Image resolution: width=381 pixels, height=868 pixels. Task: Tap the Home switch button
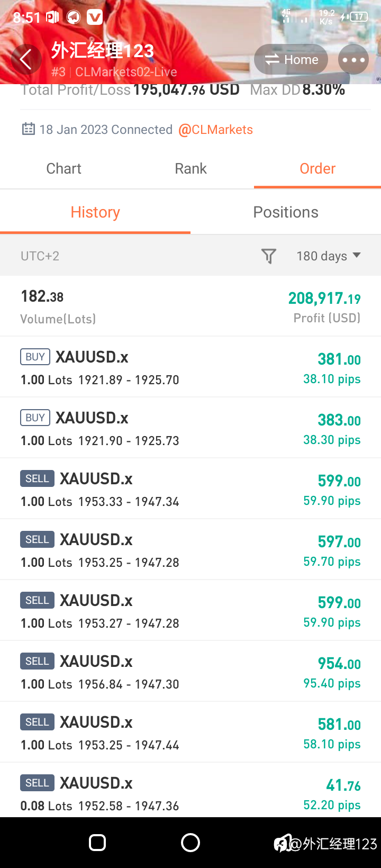click(291, 60)
